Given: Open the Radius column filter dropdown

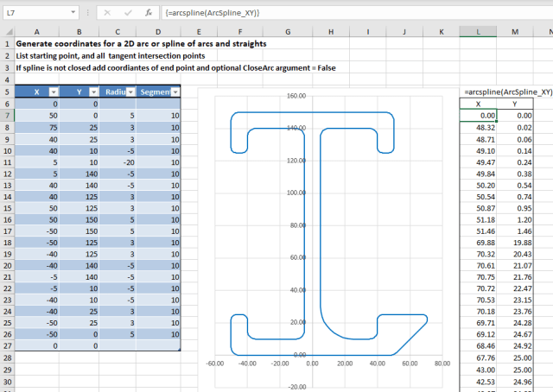Looking at the screenshot, I should pos(130,91).
